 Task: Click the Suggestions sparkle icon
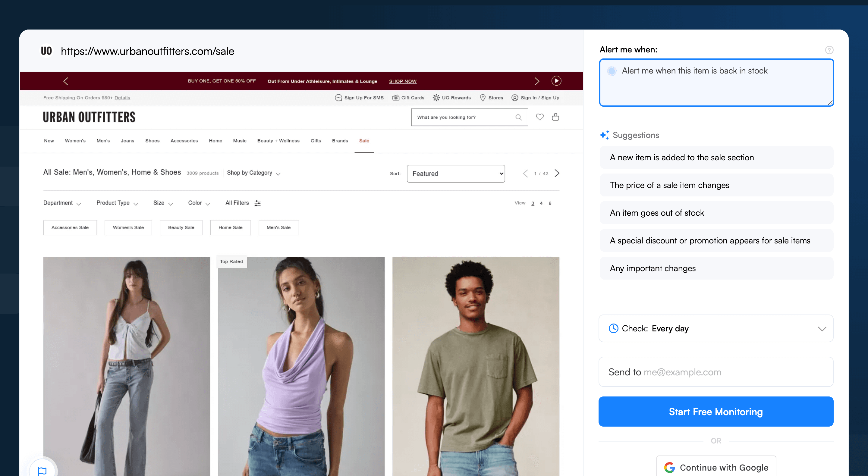604,135
